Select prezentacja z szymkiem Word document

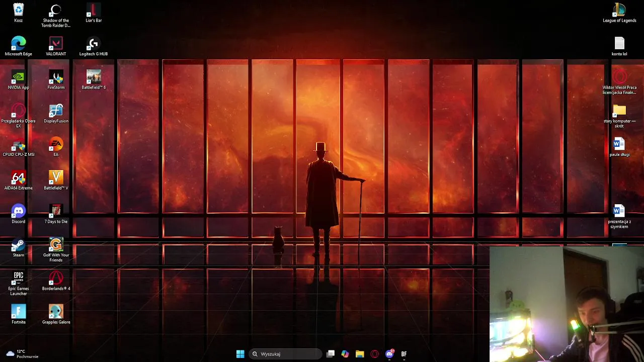click(619, 217)
